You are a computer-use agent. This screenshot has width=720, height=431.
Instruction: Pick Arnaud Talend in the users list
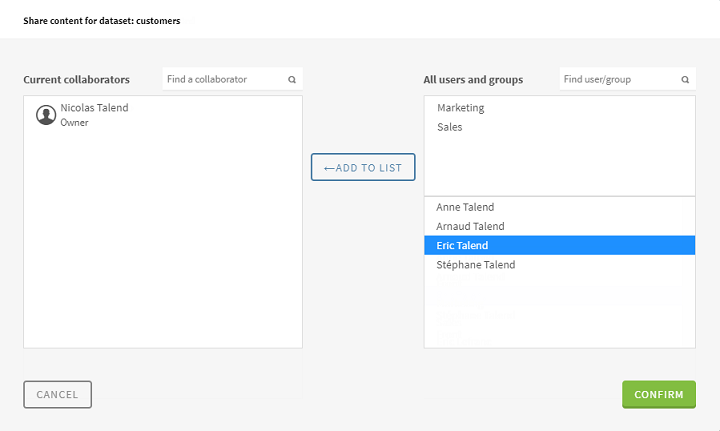(470, 226)
